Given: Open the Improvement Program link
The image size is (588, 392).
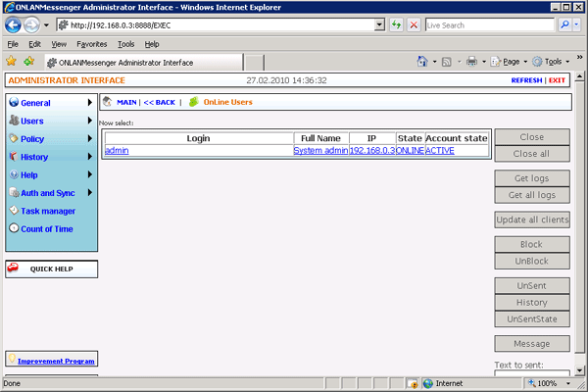Looking at the screenshot, I should (56, 361).
